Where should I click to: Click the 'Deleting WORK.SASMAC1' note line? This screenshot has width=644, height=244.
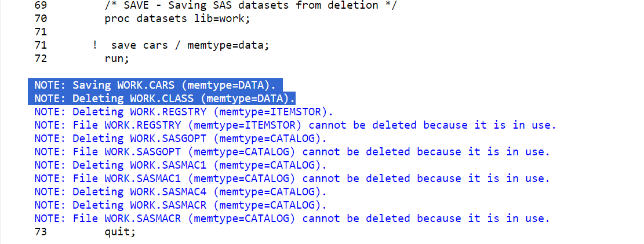pos(180,165)
